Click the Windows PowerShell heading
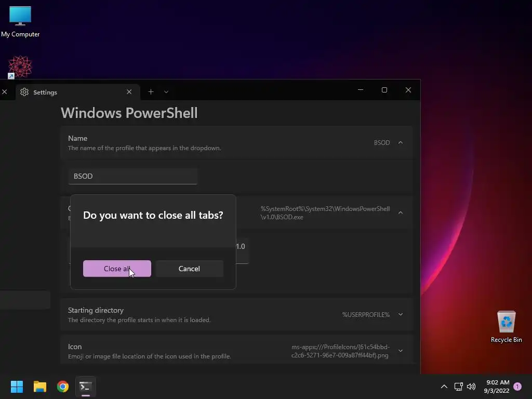The image size is (532, 399). 129,113
